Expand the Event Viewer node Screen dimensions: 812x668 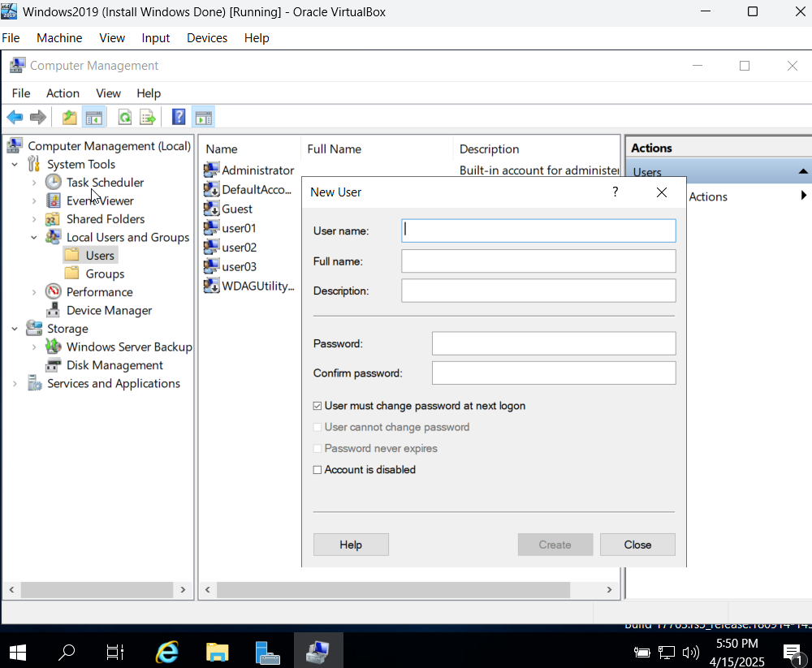click(x=34, y=201)
